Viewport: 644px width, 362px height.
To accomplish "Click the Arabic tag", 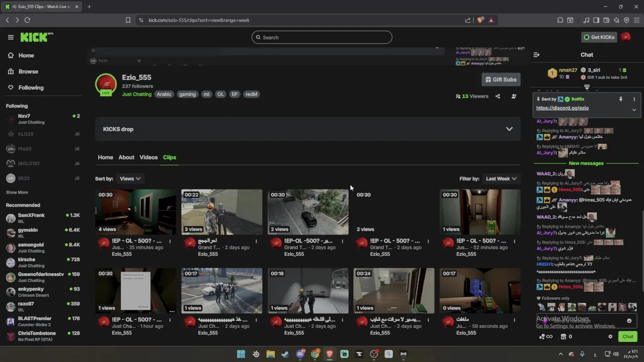I will point(164,94).
